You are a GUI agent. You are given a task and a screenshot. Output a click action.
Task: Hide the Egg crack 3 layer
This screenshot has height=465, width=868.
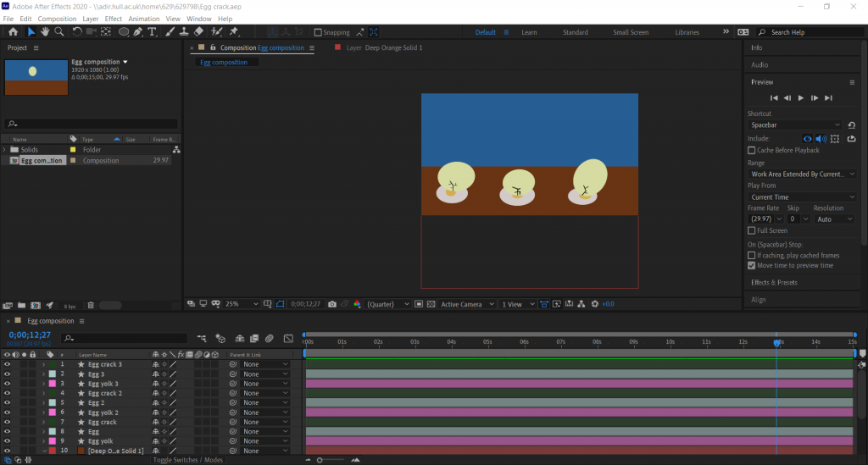(x=7, y=364)
